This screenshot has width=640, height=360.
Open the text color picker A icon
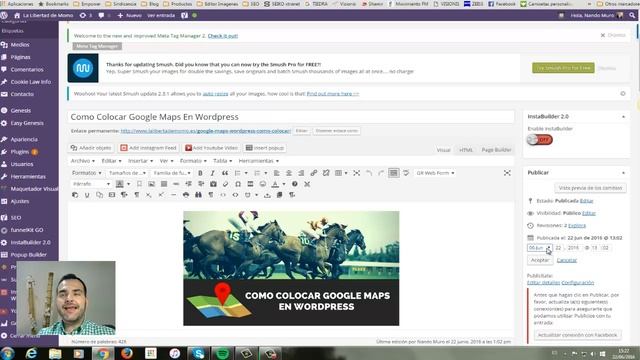[275, 184]
